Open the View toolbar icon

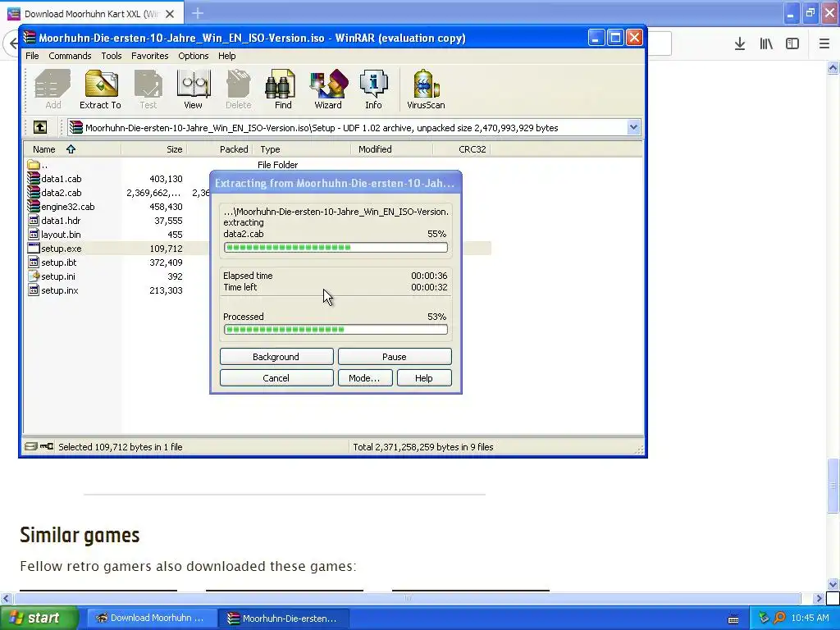pyautogui.click(x=193, y=89)
